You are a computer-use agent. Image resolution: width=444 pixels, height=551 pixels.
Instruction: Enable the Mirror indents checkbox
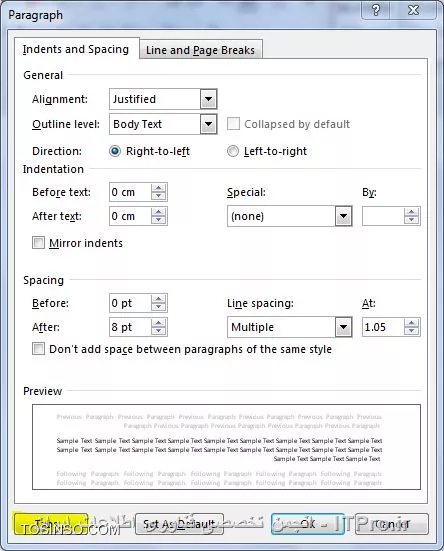tap(38, 243)
